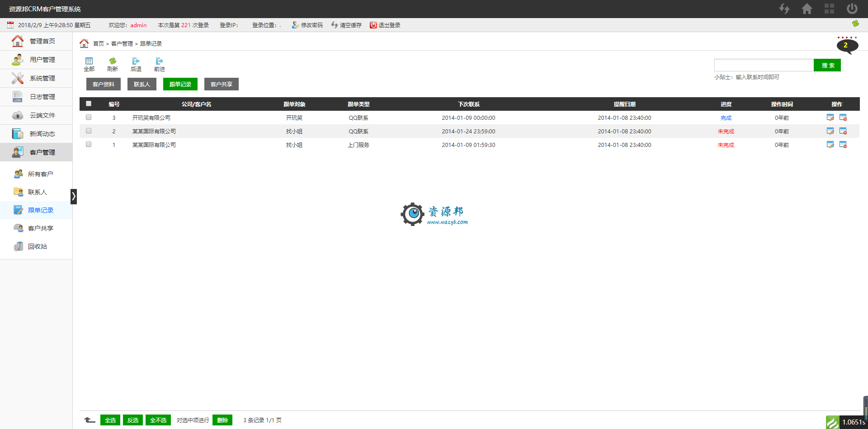Edit the record for row number 3

point(830,118)
